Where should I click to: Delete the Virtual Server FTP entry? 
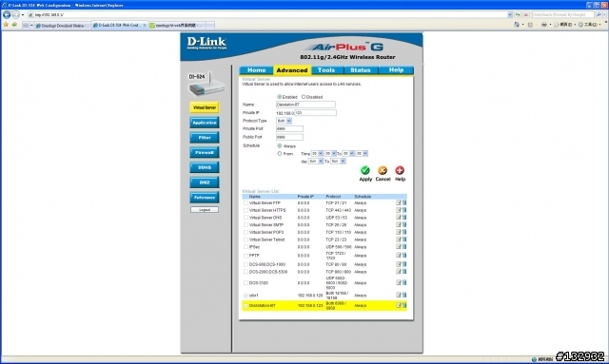coord(403,202)
